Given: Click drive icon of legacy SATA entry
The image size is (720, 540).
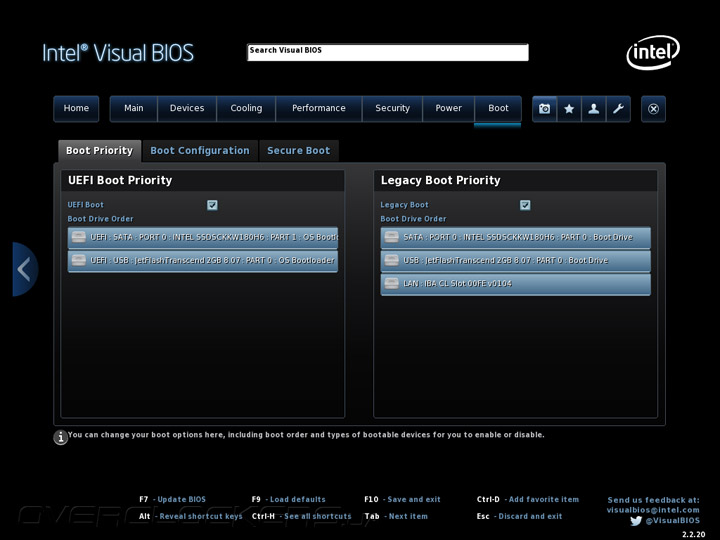Looking at the screenshot, I should (391, 237).
